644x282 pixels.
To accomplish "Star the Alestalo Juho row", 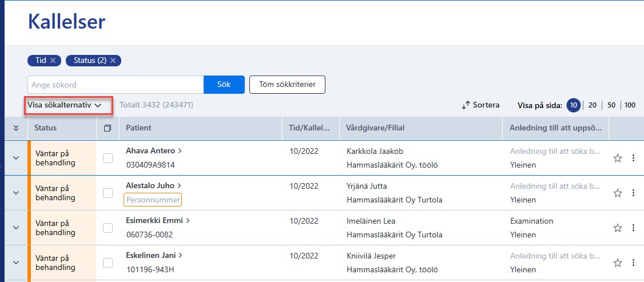I will (617, 193).
